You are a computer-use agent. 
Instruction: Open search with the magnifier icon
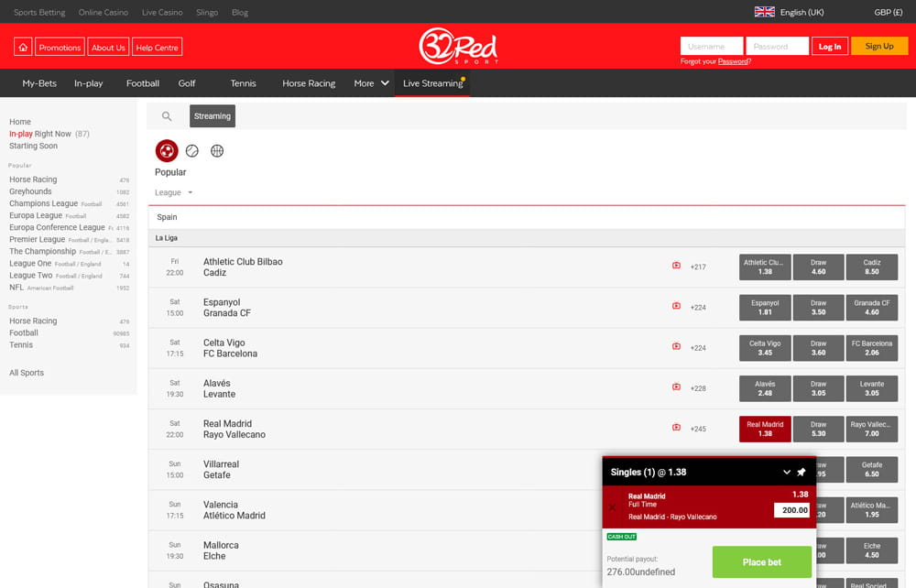167,117
